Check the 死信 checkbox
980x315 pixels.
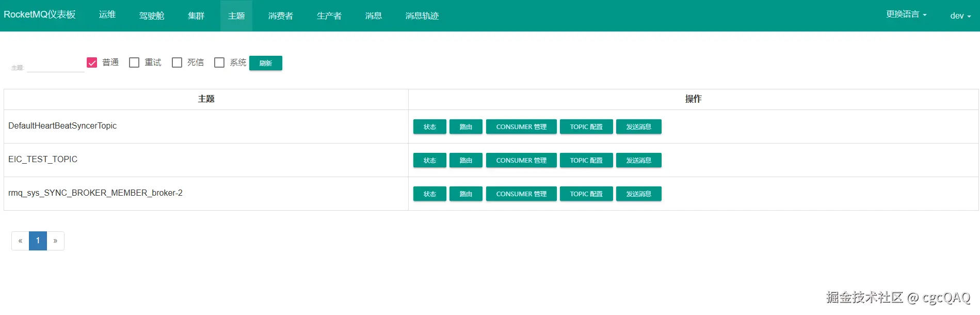pos(177,62)
